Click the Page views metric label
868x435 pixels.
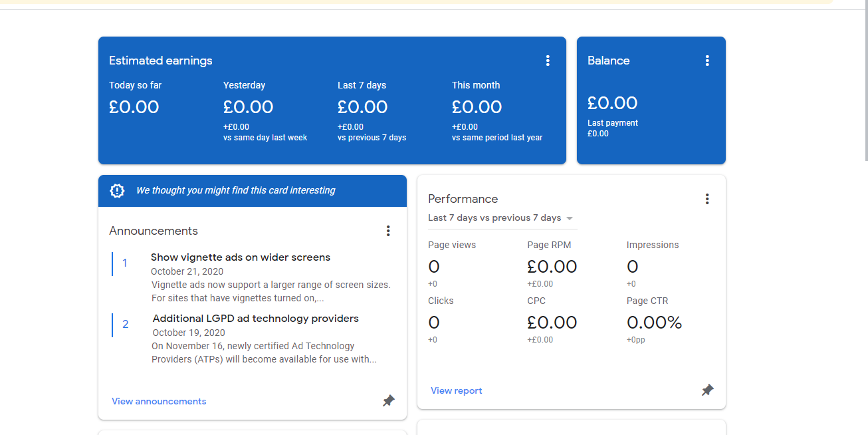tap(452, 245)
